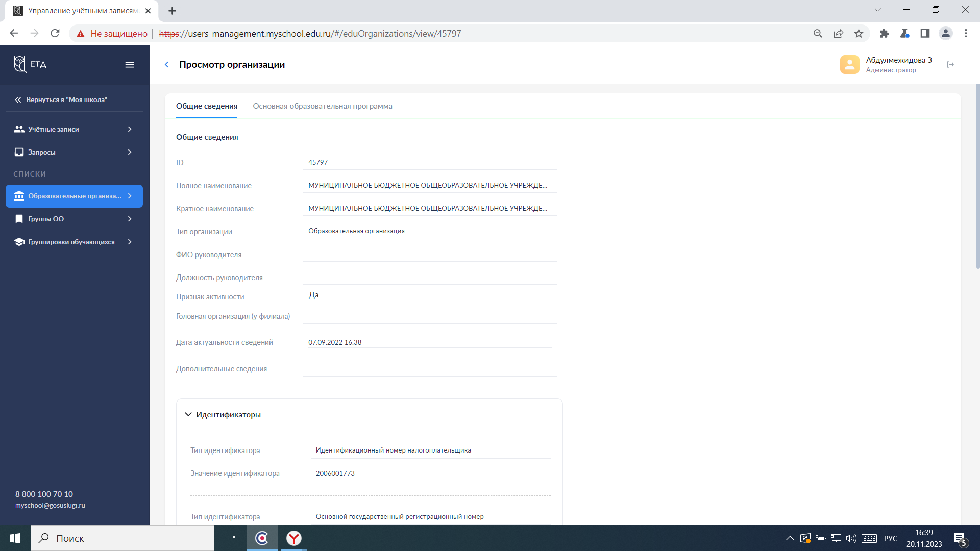Screen dimensions: 980x551
Task: Click the Группы ОО bookmark icon
Action: point(19,219)
